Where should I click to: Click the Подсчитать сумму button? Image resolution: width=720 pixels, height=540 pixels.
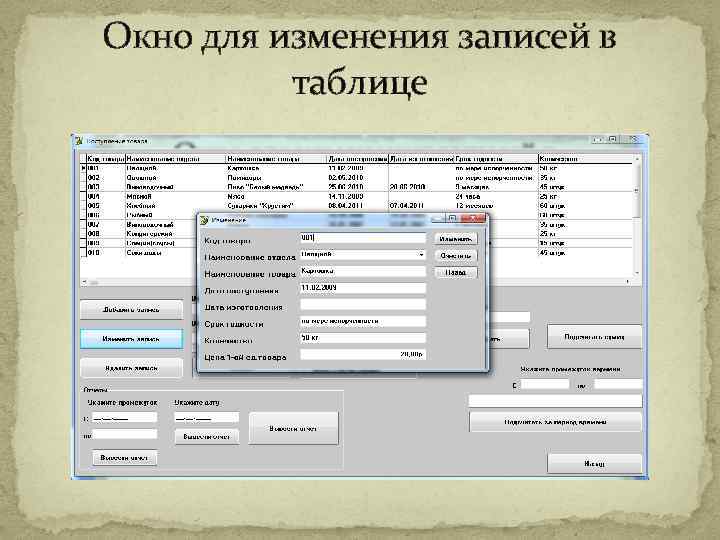click(594, 337)
